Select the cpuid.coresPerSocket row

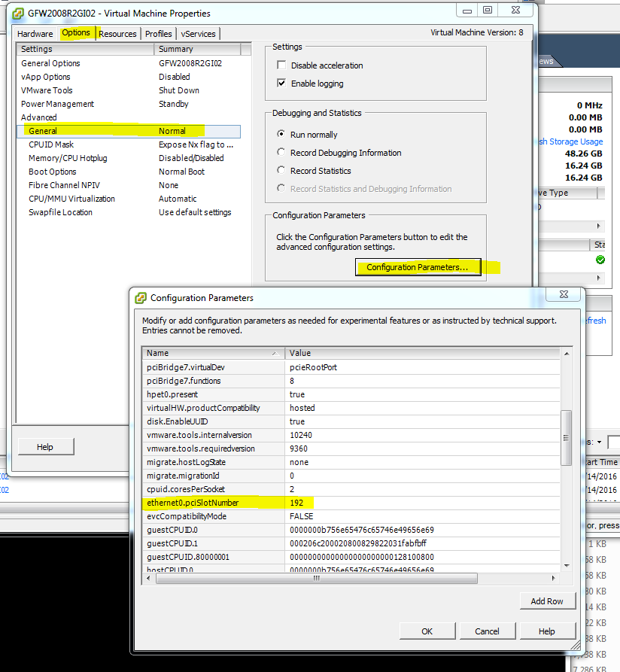click(x=351, y=489)
